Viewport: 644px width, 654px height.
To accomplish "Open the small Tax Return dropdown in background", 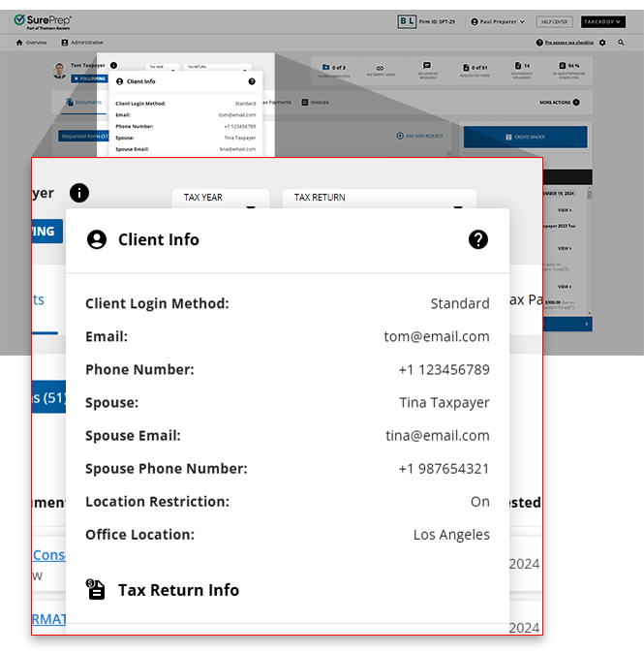I will (x=217, y=67).
